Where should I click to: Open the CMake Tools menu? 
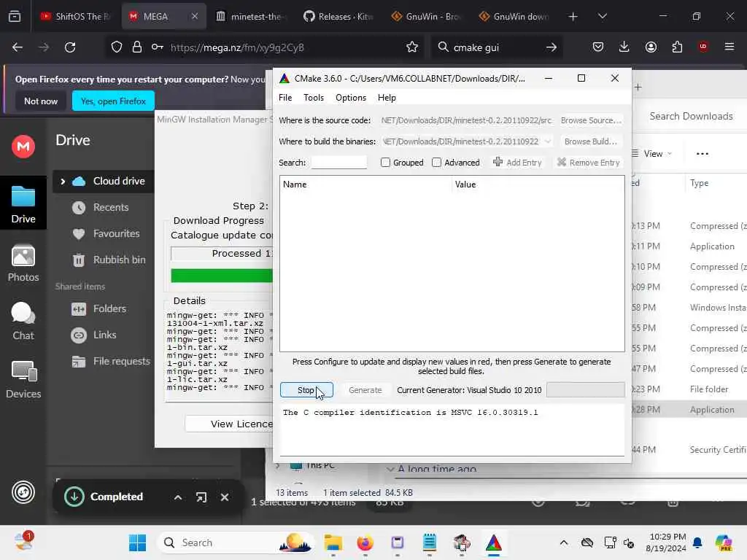click(x=314, y=98)
